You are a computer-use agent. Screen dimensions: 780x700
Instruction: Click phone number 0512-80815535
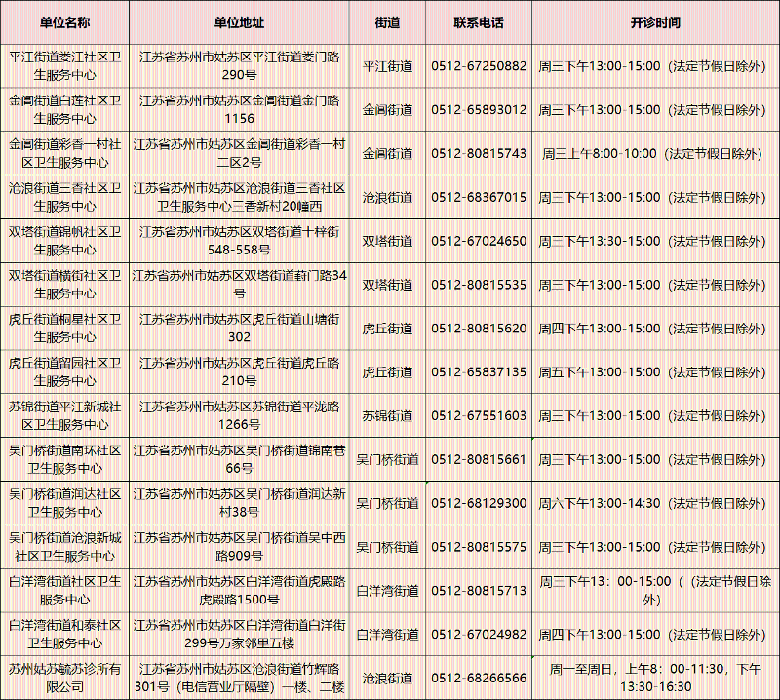pos(479,285)
